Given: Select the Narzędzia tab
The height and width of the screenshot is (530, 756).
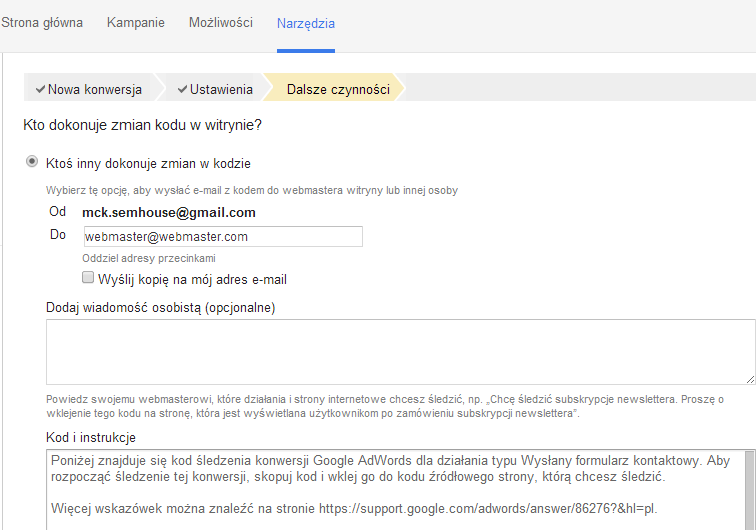Looking at the screenshot, I should point(305,23).
